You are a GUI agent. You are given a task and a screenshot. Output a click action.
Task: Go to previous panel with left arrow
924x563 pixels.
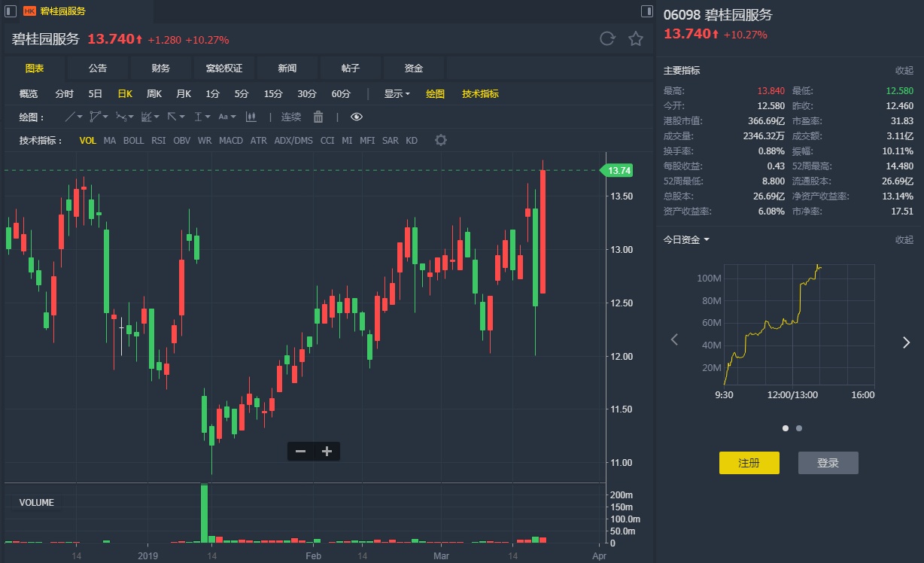pos(674,340)
